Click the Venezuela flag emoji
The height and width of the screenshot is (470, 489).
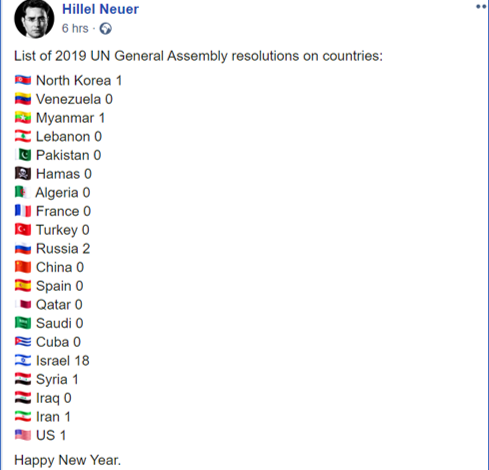click(23, 99)
